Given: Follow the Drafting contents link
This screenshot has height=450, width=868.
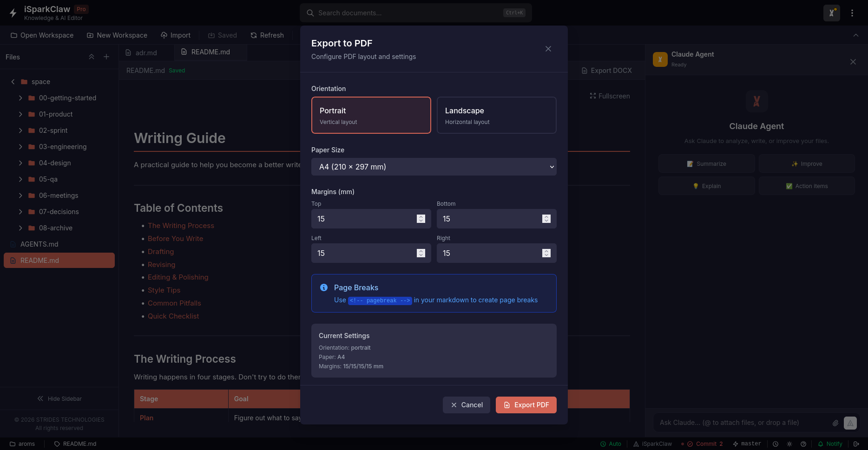Looking at the screenshot, I should [x=161, y=252].
